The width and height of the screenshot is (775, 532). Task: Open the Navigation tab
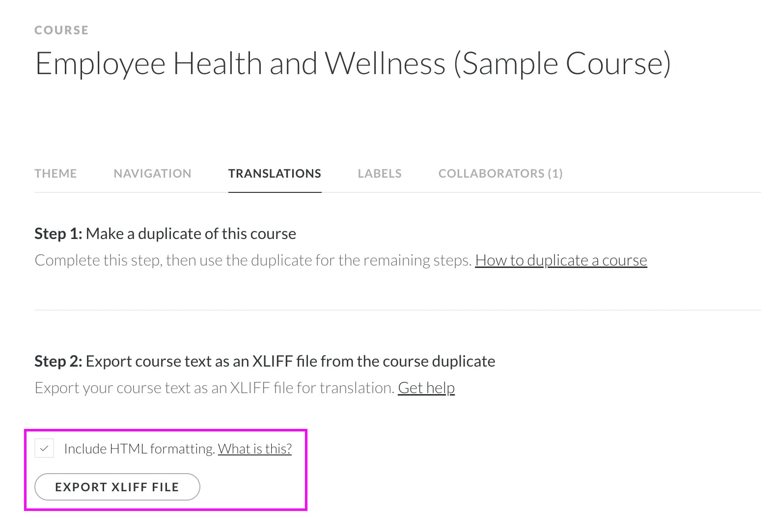152,173
